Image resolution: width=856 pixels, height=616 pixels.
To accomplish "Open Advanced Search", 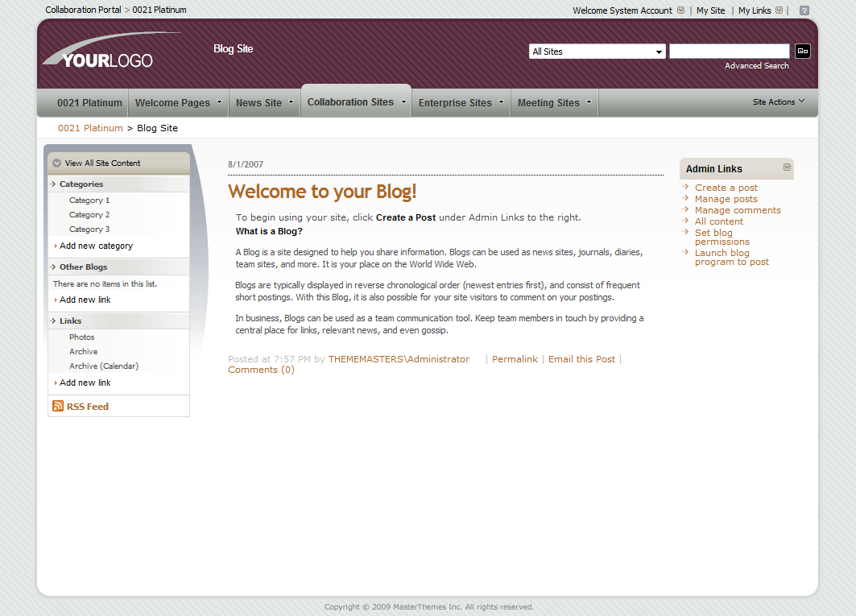I will (x=755, y=65).
